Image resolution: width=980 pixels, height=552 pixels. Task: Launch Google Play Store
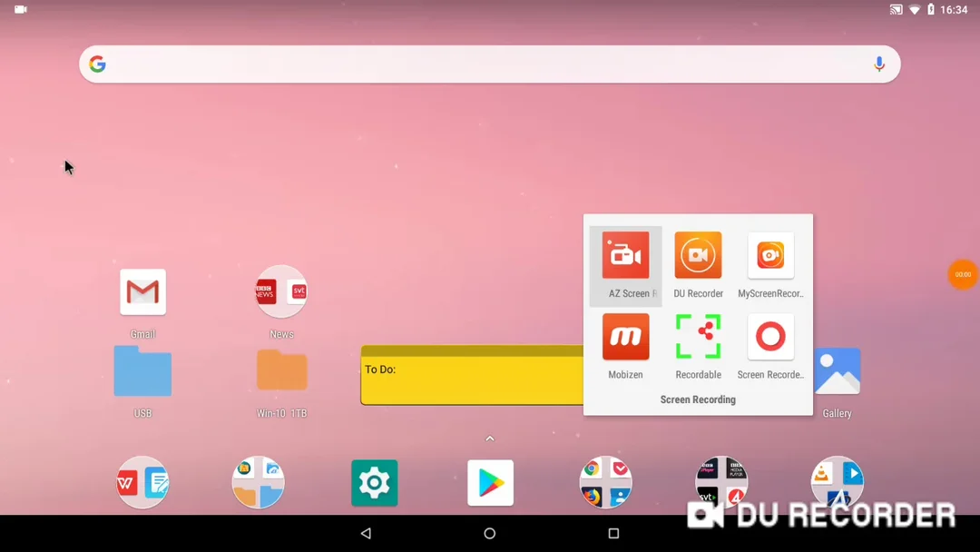(x=491, y=483)
